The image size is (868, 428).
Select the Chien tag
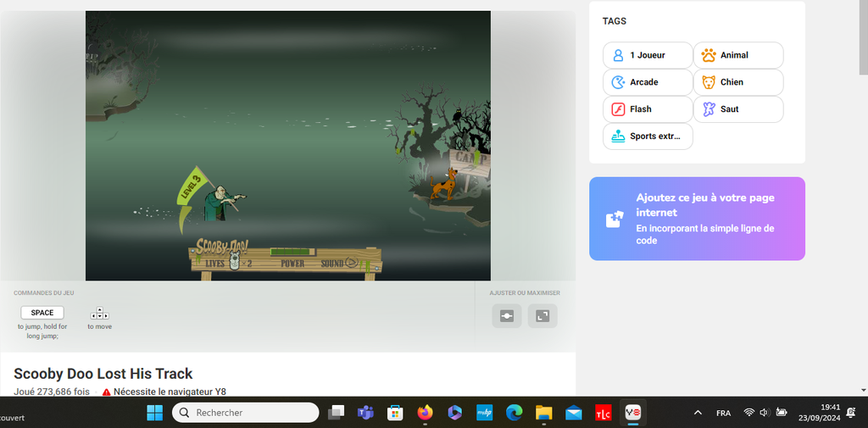[x=738, y=82]
